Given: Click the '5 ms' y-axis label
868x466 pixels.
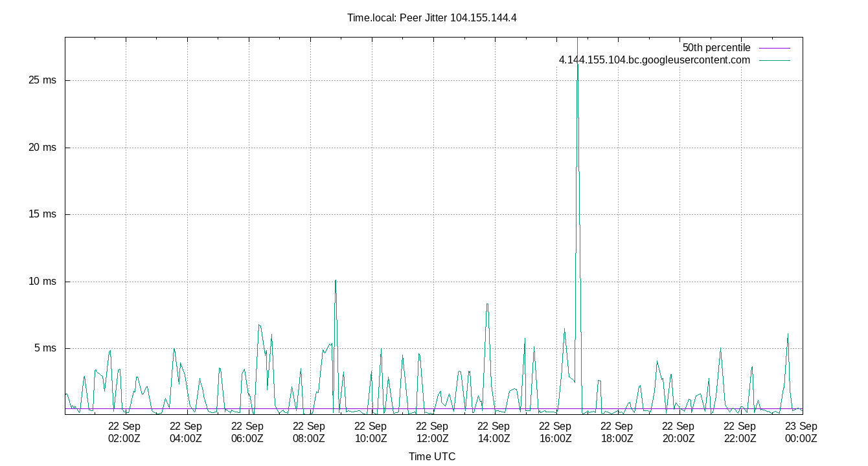Looking at the screenshot, I should (45, 348).
